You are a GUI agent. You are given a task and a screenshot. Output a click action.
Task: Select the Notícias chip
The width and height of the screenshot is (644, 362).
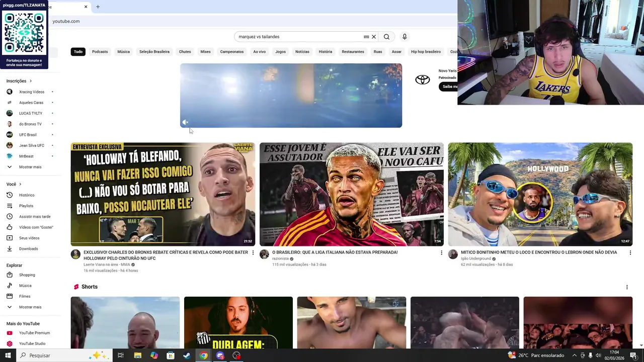tap(302, 52)
